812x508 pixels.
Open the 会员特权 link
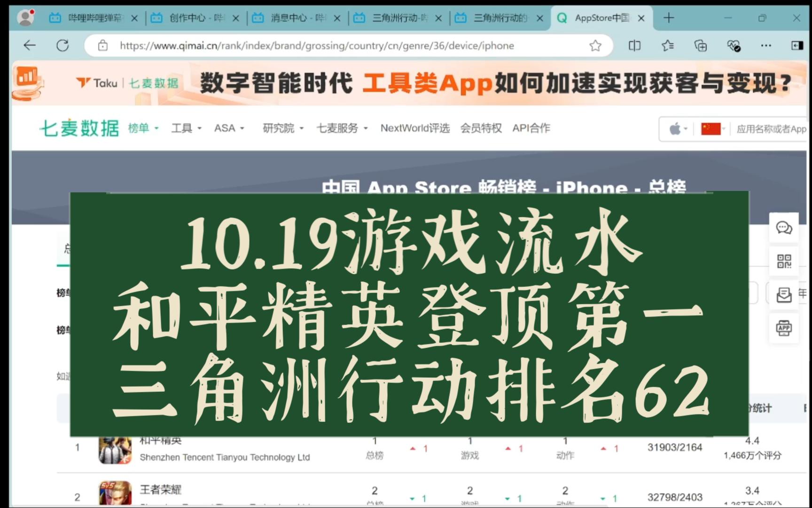481,128
